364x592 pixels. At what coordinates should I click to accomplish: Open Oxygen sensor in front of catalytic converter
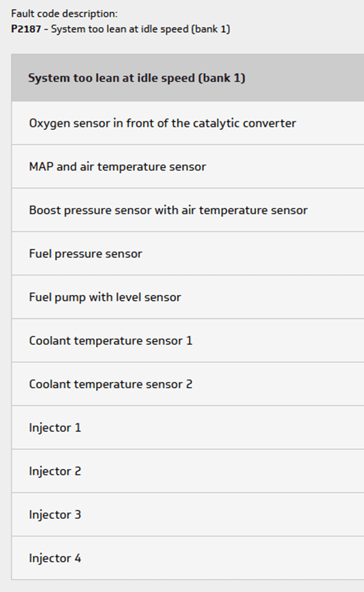188,123
